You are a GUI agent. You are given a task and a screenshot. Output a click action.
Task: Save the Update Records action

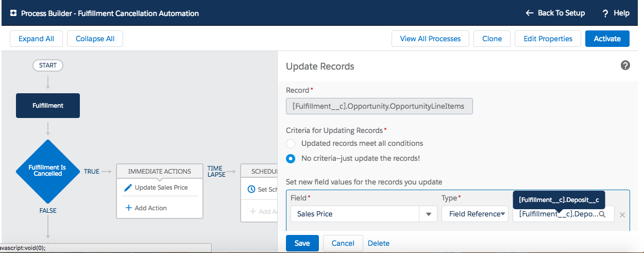pyautogui.click(x=302, y=243)
